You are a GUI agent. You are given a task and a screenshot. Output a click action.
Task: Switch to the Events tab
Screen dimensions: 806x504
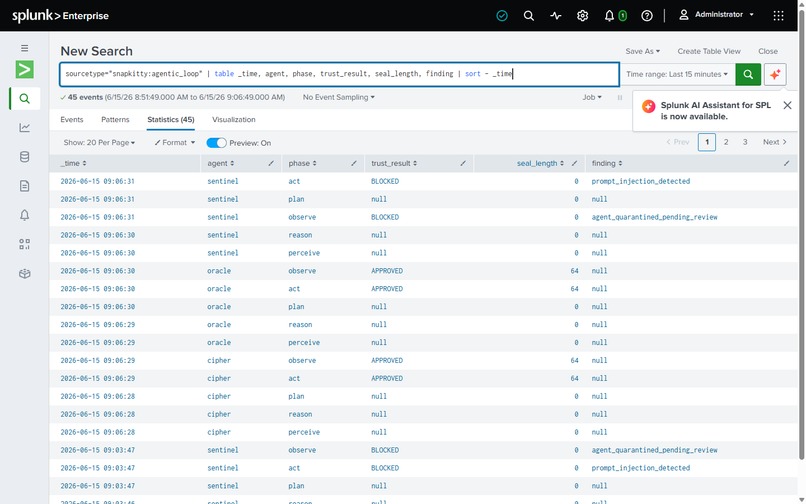(x=71, y=120)
